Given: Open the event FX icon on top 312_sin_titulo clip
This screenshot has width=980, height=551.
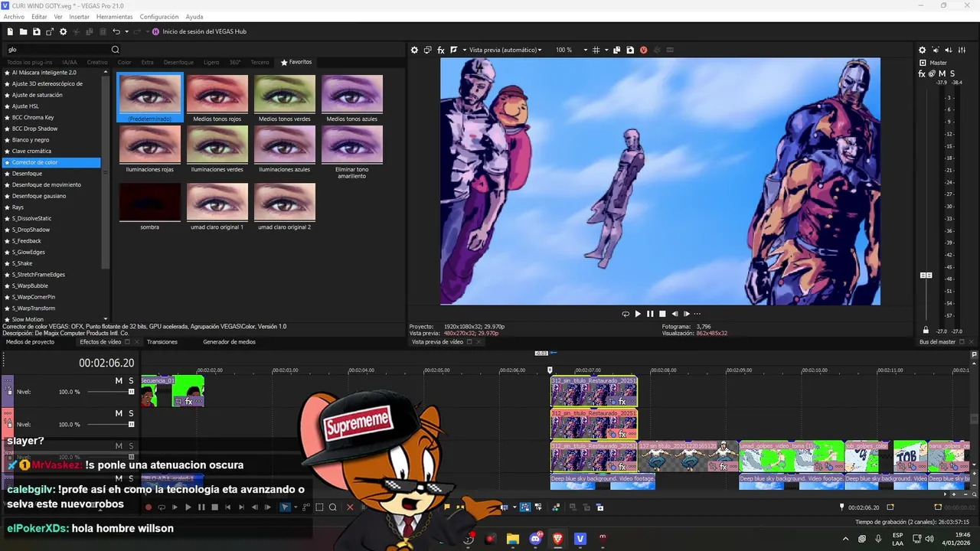Looking at the screenshot, I should 622,402.
